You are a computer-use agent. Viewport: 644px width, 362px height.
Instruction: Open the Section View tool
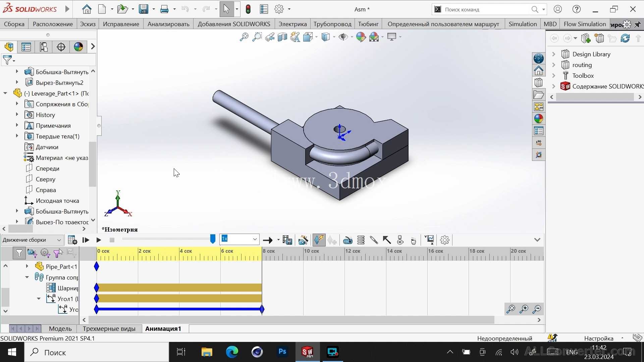pos(282,37)
